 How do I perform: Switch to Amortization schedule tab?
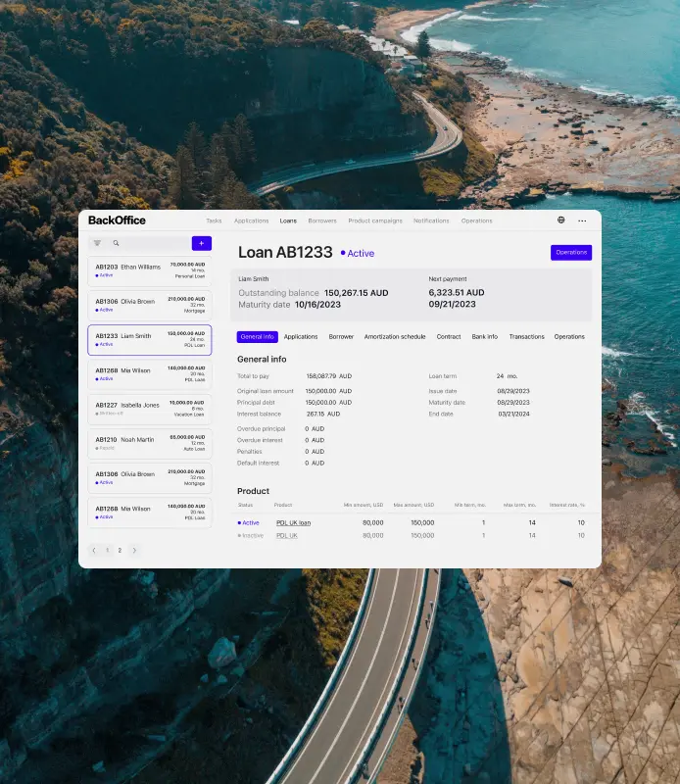395,336
